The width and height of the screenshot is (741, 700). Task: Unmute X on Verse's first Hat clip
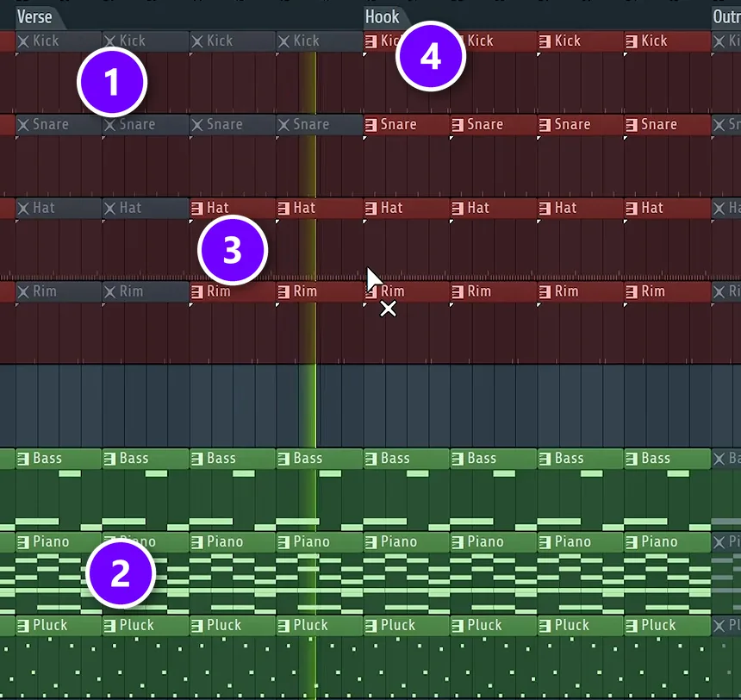point(23,209)
